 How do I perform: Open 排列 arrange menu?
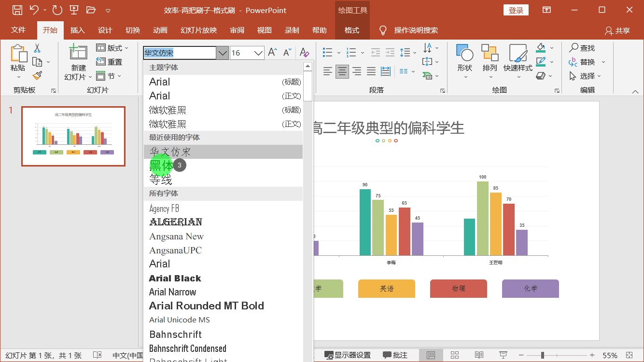490,62
